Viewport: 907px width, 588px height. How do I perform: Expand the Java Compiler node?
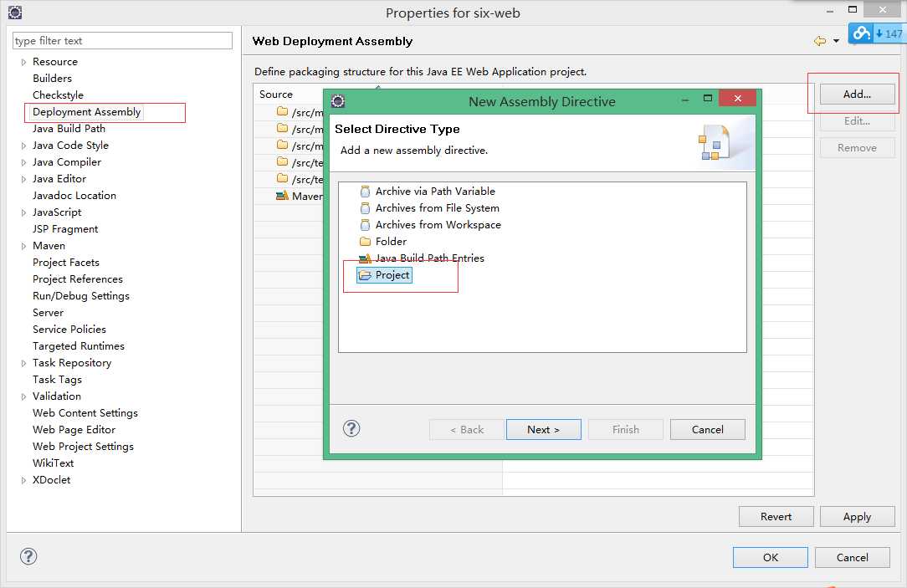click(x=23, y=162)
